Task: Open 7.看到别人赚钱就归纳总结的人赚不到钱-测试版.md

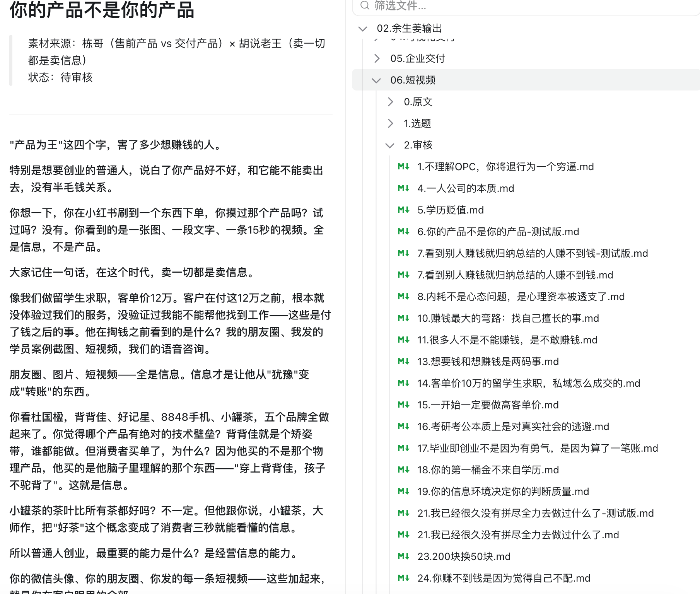Action: [533, 253]
